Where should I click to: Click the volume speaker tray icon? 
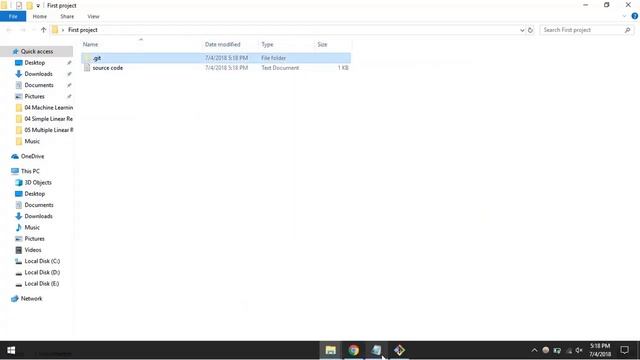(x=579, y=350)
